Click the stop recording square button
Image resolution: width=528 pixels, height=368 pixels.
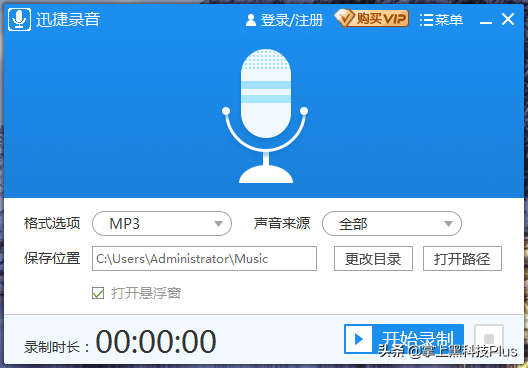coord(489,339)
